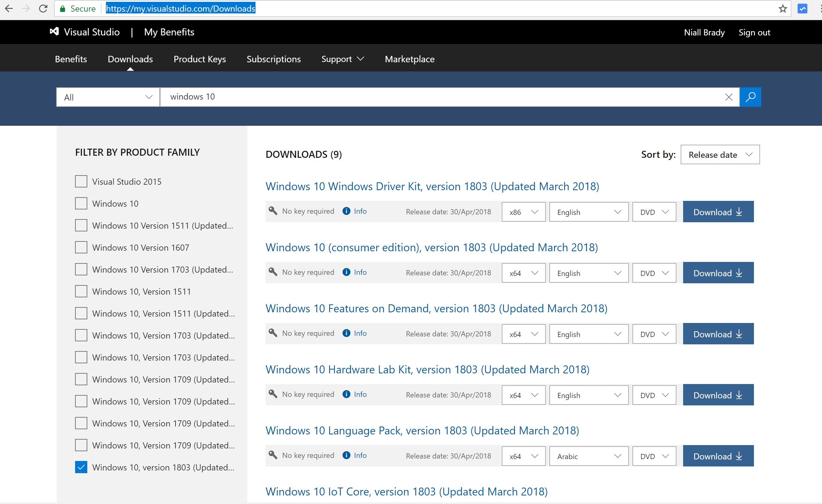822x504 pixels.
Task: Click Info icon for Windows Driver Kit
Action: pyautogui.click(x=346, y=211)
